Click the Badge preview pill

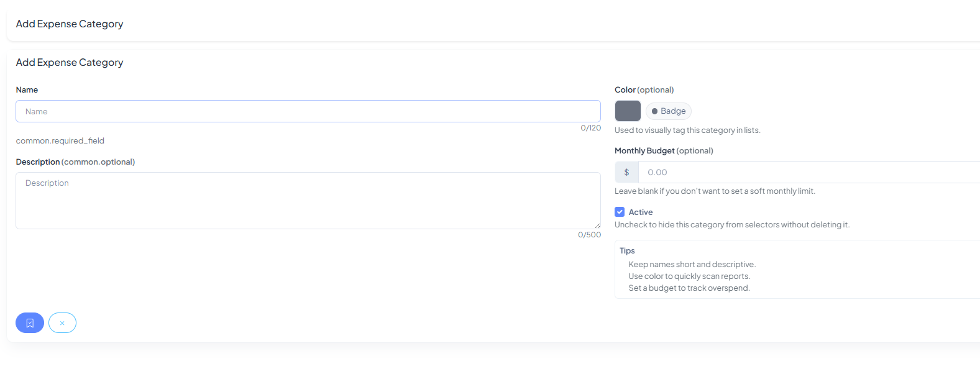point(669,111)
